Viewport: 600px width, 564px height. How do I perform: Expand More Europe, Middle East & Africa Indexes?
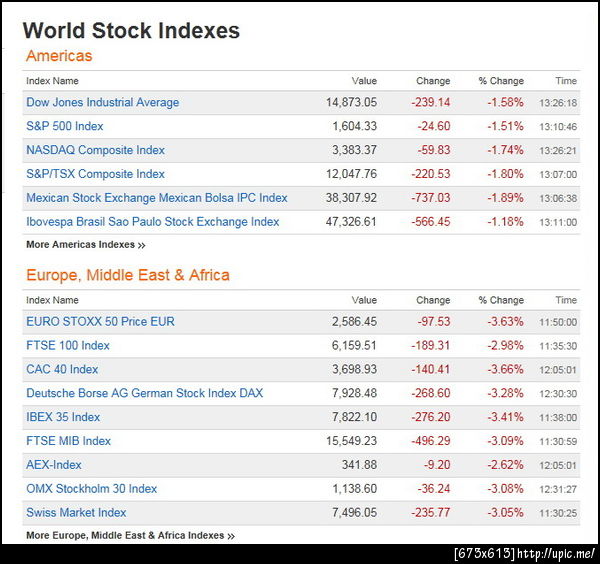[131, 536]
